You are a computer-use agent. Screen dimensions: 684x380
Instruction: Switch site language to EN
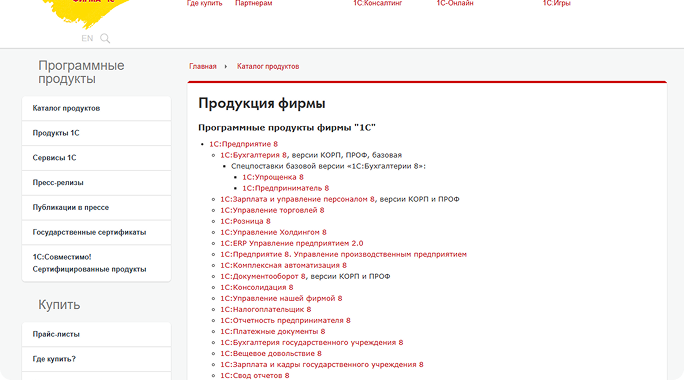click(87, 38)
